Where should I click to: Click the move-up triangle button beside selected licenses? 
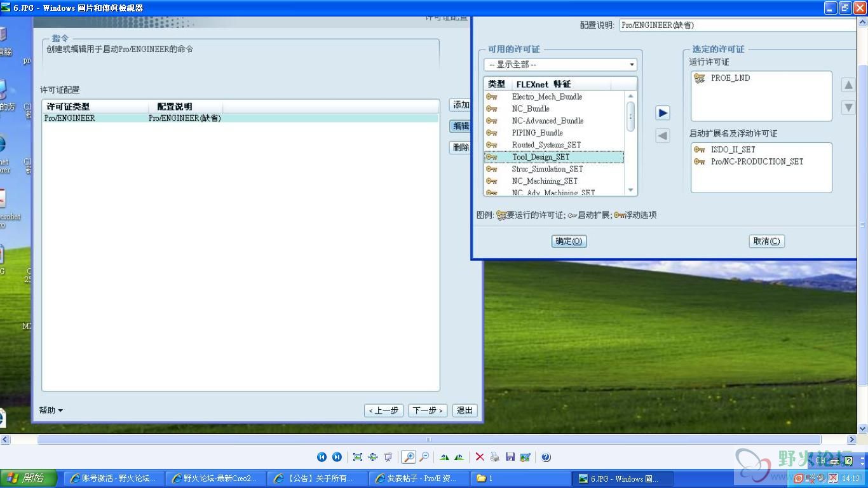coord(848,85)
